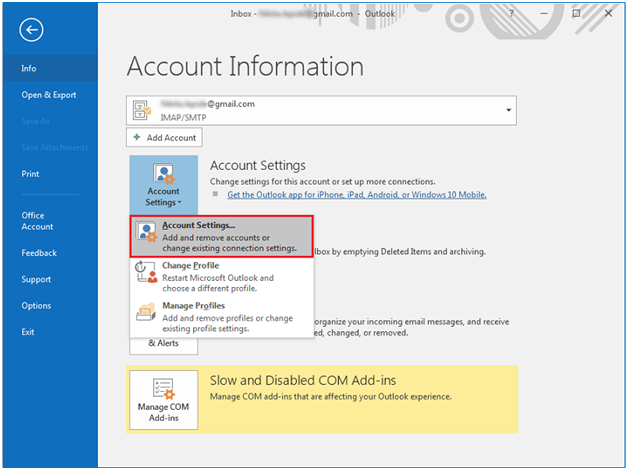Choose Manage Profiles menu entry
The image size is (628, 470).
(221, 317)
